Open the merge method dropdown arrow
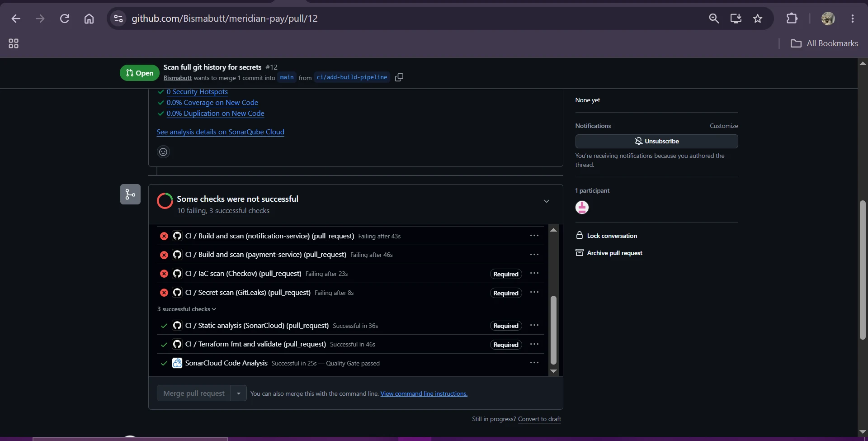Screen dimensions: 868x441 (239, 394)
